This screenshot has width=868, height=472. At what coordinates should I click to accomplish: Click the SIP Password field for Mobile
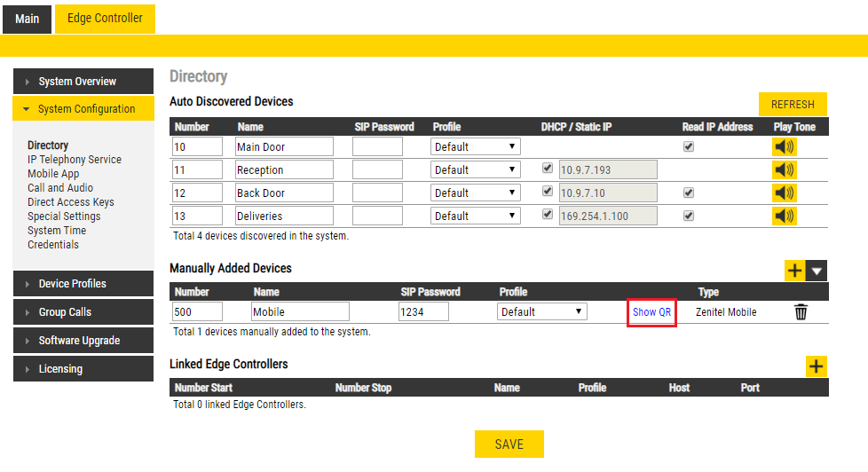[422, 312]
